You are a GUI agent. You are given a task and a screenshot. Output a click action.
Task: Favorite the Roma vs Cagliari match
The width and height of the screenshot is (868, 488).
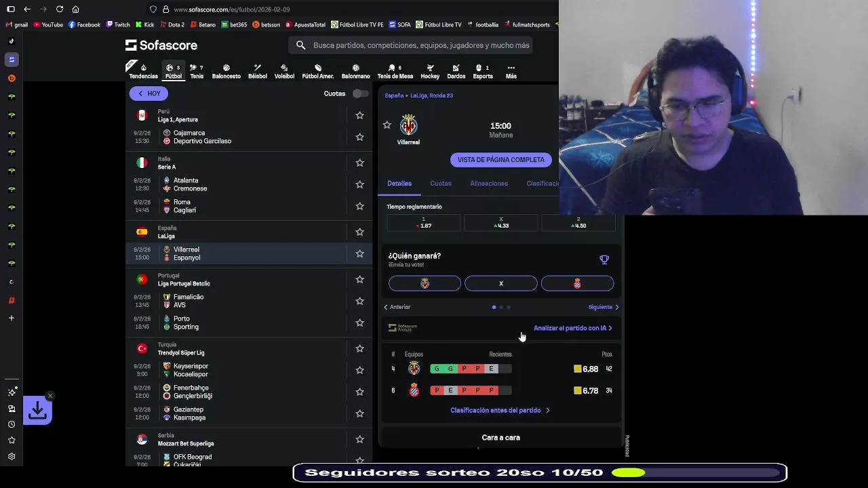pos(359,206)
